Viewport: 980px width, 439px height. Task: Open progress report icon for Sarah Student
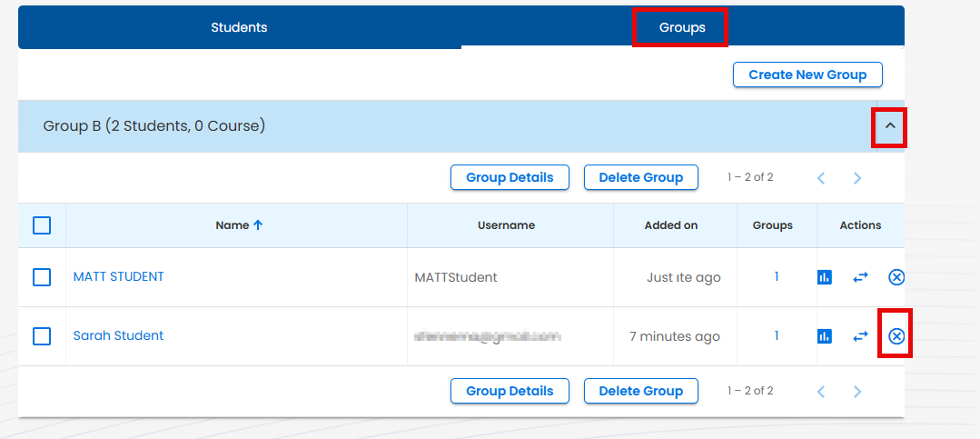tap(825, 336)
